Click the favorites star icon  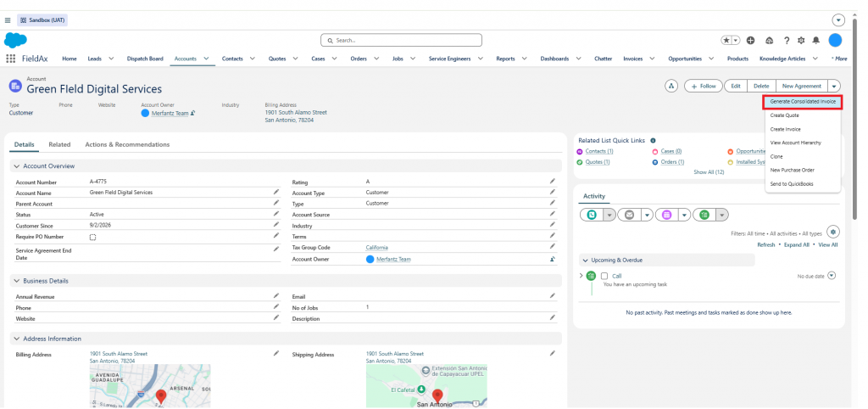pyautogui.click(x=726, y=41)
